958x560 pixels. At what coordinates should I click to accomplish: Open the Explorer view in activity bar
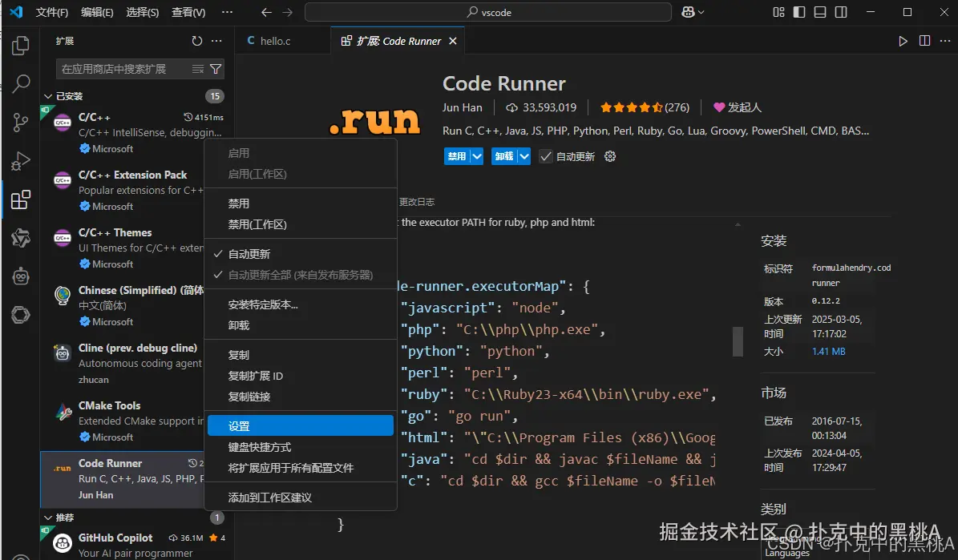(21, 45)
